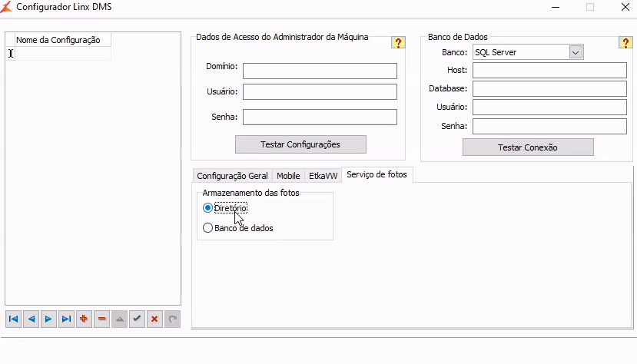Post changes with green checkmark icon
This screenshot has width=637, height=364.
coord(137,319)
